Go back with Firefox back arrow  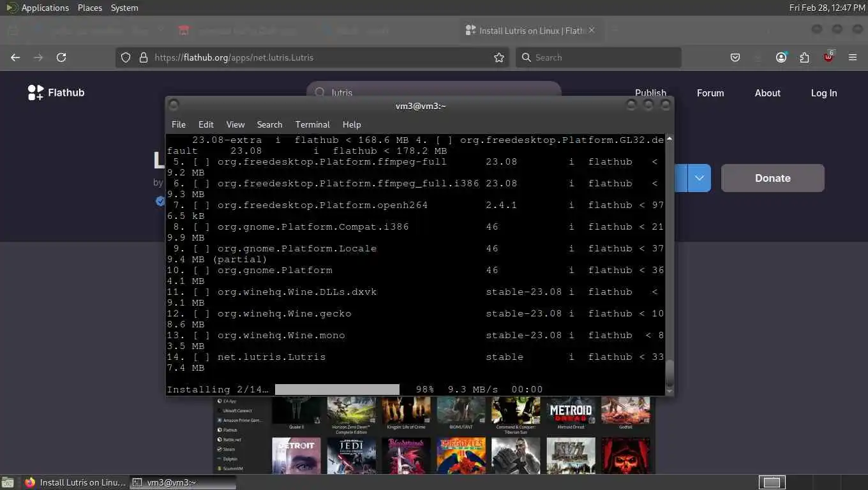click(15, 57)
